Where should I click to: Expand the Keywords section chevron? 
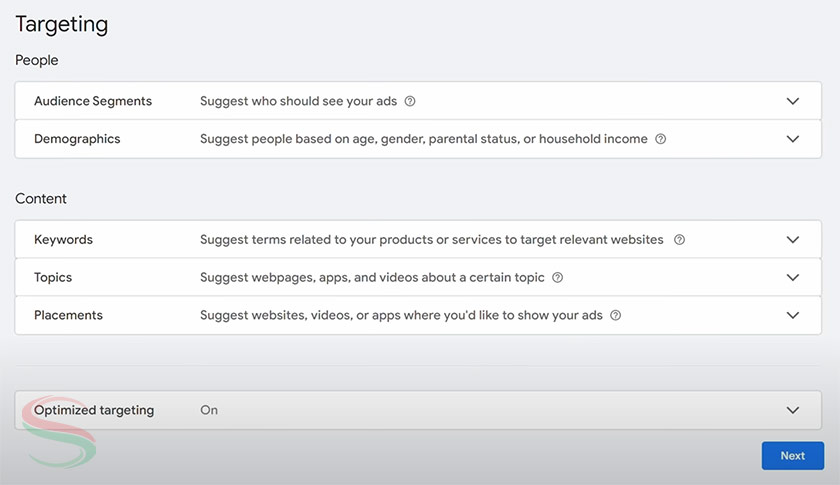(793, 240)
